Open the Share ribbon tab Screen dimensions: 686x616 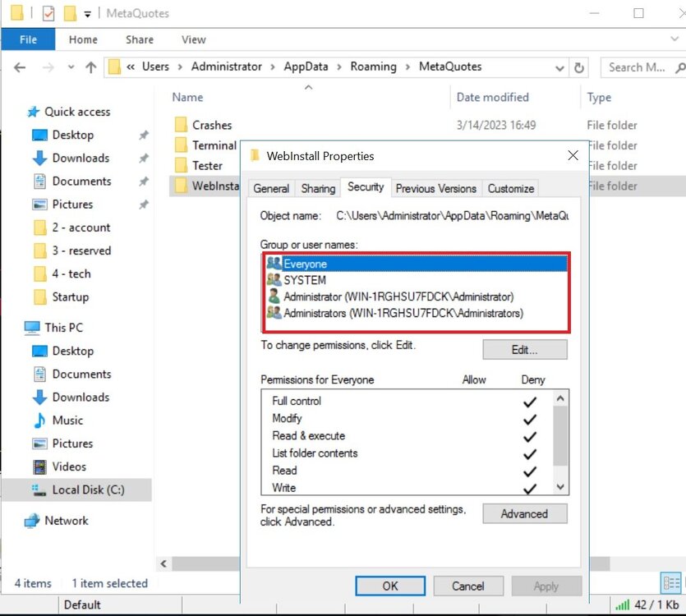140,39
